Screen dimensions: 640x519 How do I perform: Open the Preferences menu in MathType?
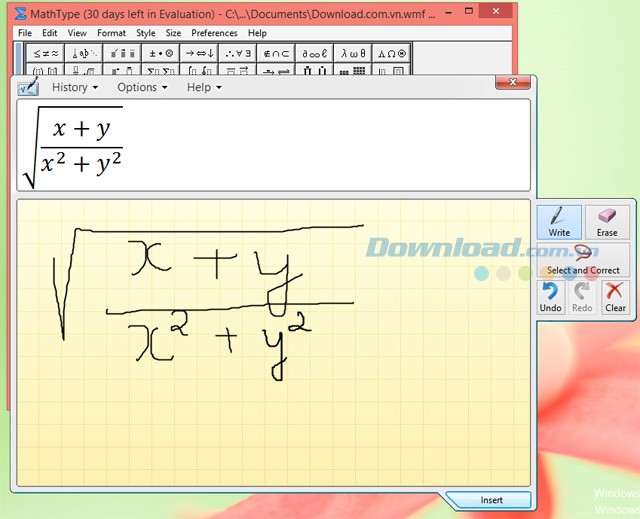(214, 33)
